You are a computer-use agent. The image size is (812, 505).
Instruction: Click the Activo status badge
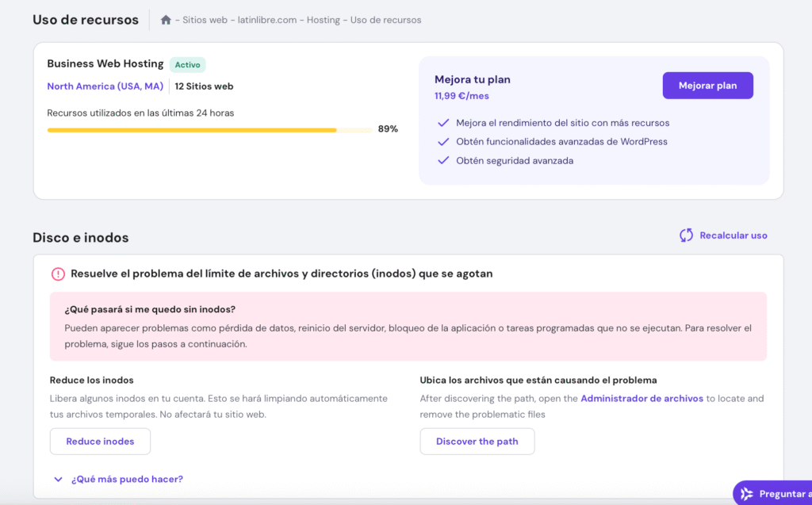188,63
